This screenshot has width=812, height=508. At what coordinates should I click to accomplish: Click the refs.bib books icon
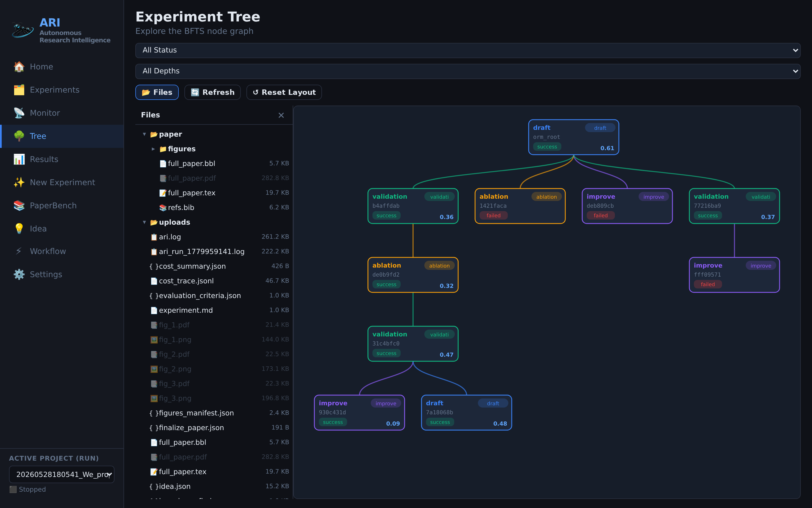click(163, 208)
